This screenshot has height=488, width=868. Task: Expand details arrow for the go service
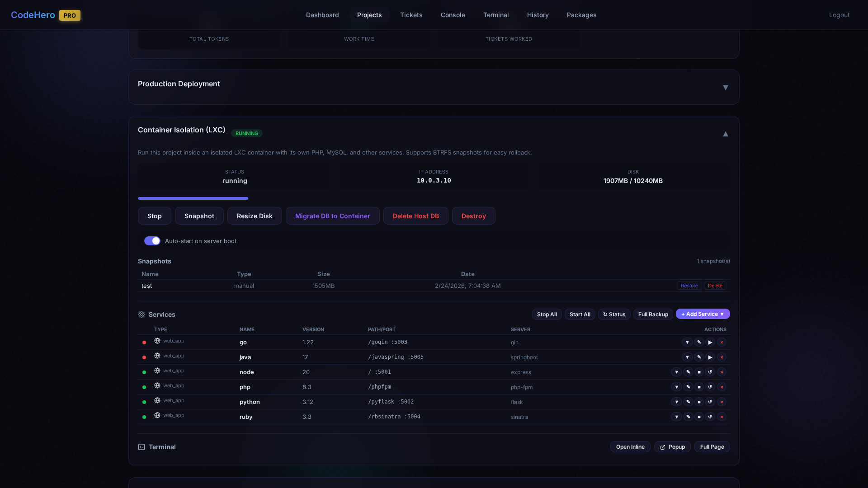687,343
